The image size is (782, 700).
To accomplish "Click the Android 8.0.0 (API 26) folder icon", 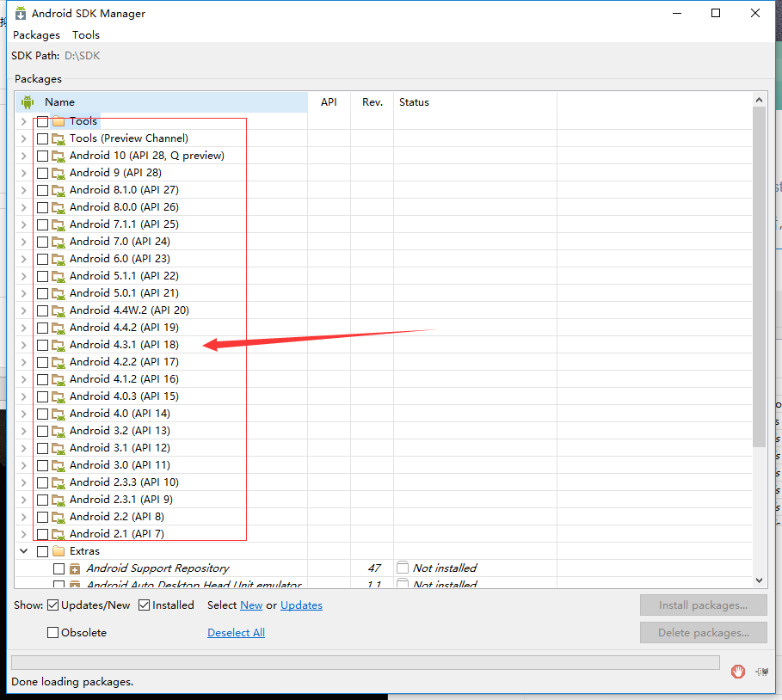I will point(58,207).
